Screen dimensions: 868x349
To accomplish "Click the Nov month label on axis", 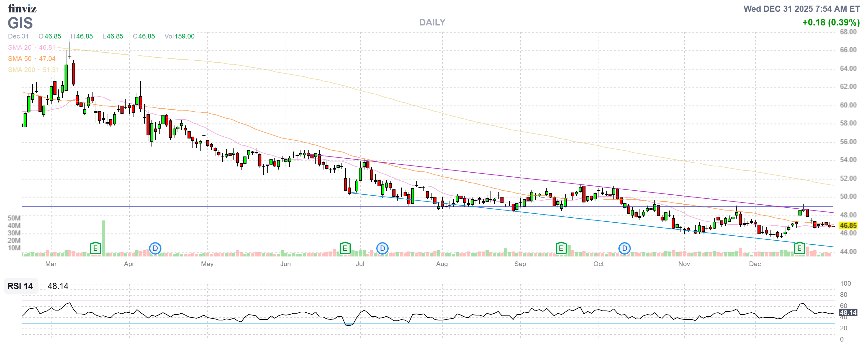I will [x=684, y=264].
